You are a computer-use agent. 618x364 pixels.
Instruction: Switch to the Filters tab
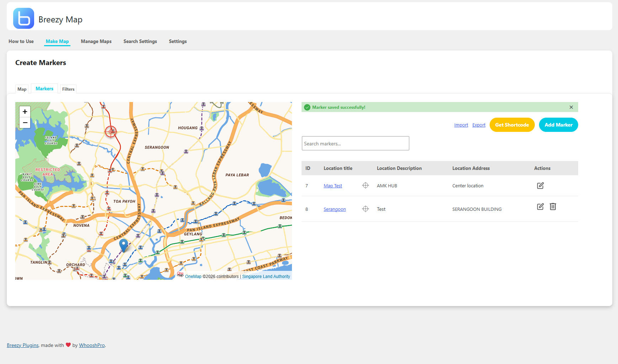point(68,89)
